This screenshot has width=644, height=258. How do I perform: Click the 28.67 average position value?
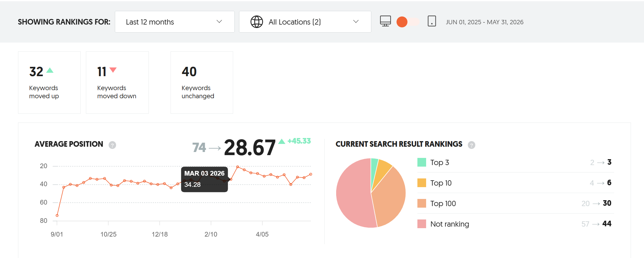[250, 147]
